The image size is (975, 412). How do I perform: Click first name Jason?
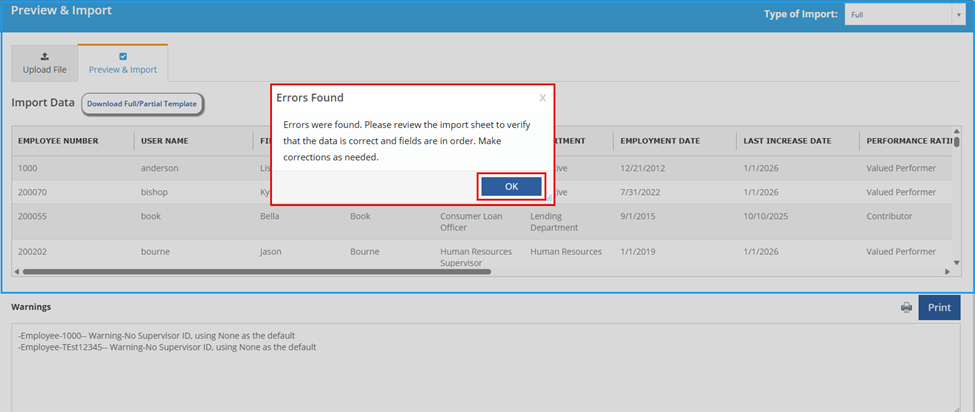[270, 252]
